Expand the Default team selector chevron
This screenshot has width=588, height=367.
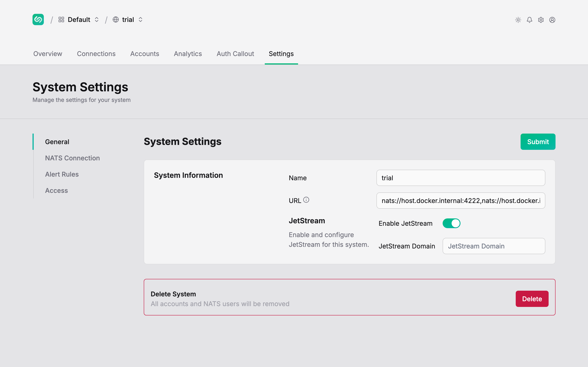pos(97,19)
